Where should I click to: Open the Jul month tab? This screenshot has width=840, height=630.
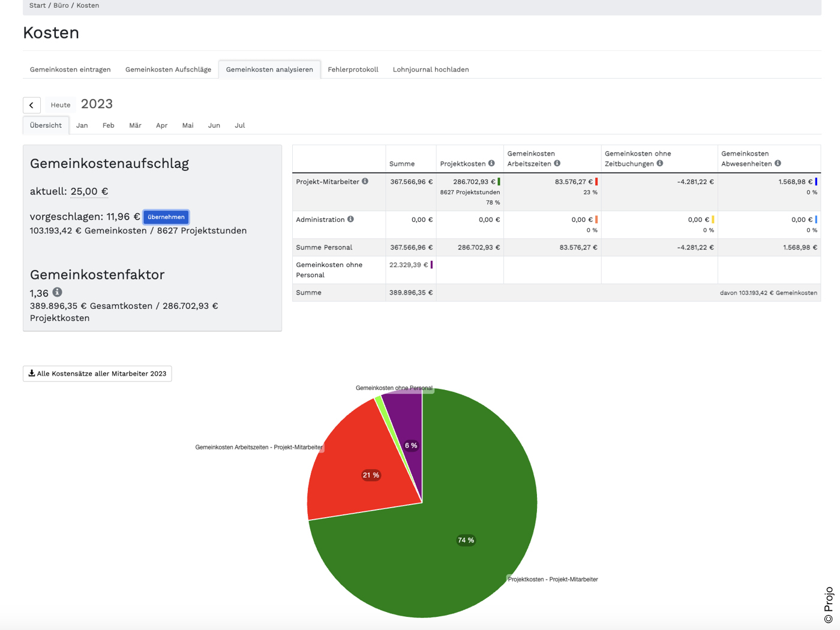[x=239, y=125]
